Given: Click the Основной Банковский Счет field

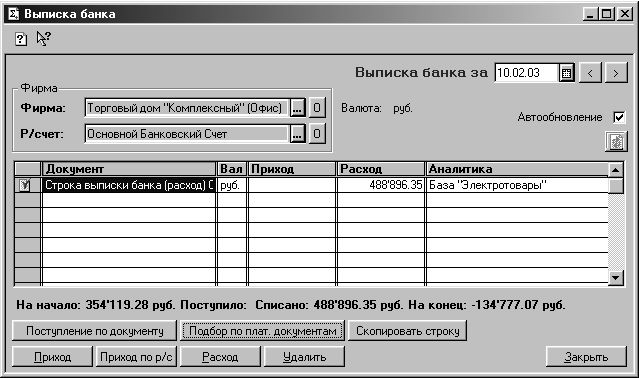Looking at the screenshot, I should click(187, 134).
